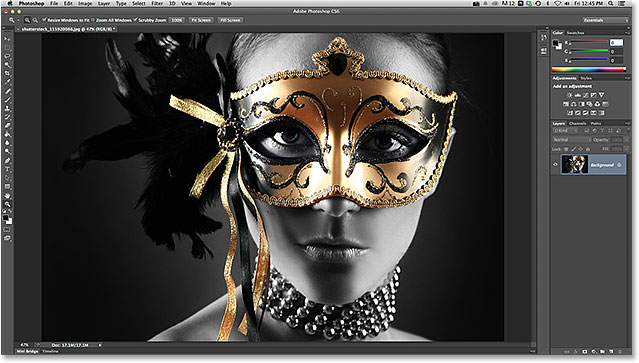639x363 pixels.
Task: Open the Color panel flyout menu
Action: click(x=628, y=33)
